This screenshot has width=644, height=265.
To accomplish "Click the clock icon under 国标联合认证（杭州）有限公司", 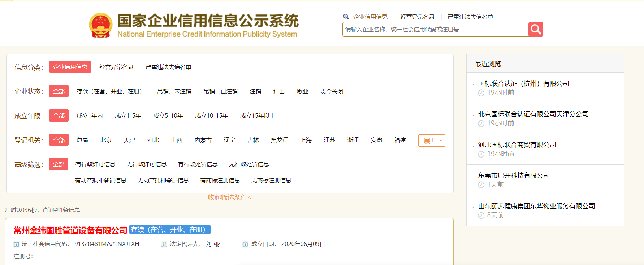I will (x=481, y=93).
